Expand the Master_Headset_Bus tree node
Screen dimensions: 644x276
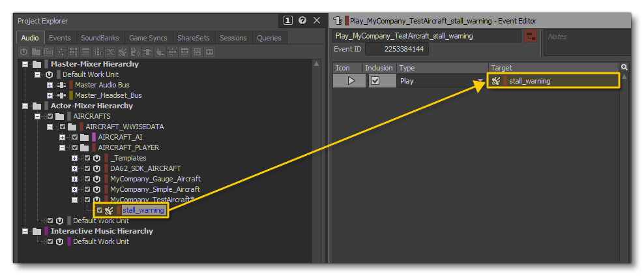tap(50, 95)
